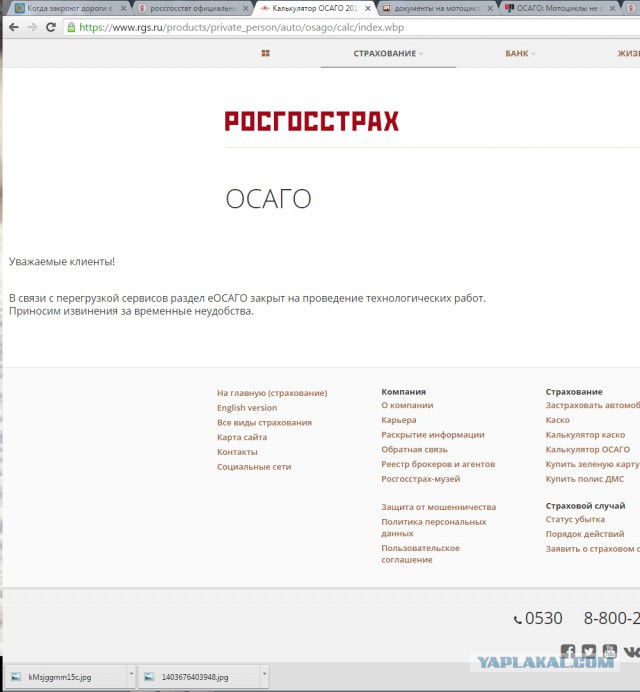Go back with the browser back arrow
The width and height of the screenshot is (640, 692).
pos(14,27)
